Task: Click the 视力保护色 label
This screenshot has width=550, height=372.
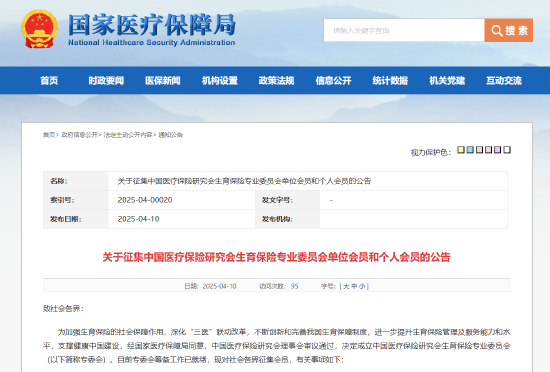Action: click(431, 153)
